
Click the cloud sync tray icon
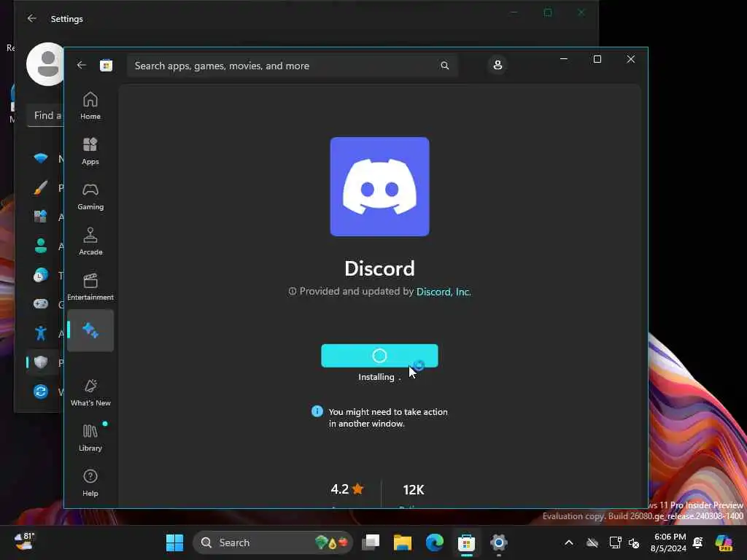592,542
